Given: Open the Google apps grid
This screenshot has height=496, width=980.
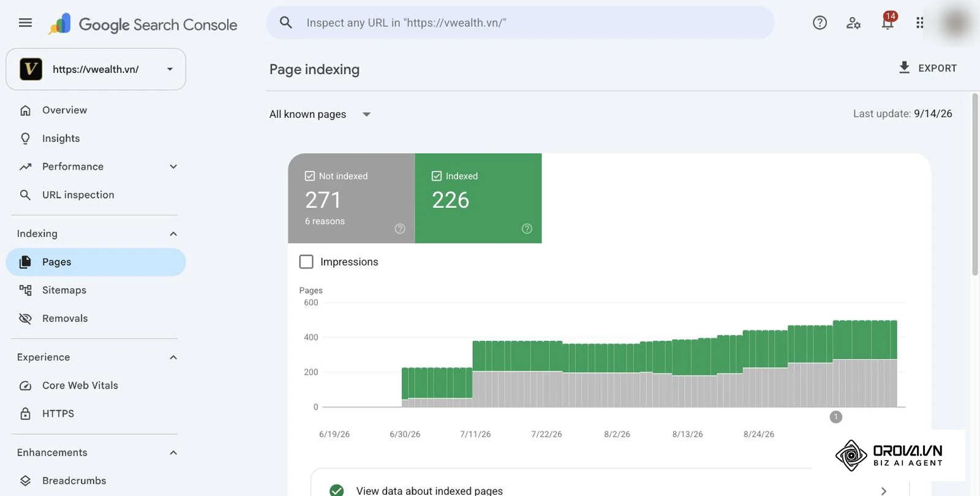Looking at the screenshot, I should [919, 23].
